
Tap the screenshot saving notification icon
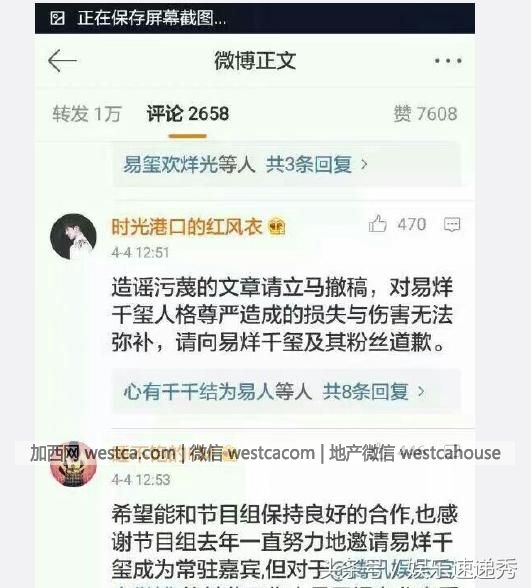57,18
